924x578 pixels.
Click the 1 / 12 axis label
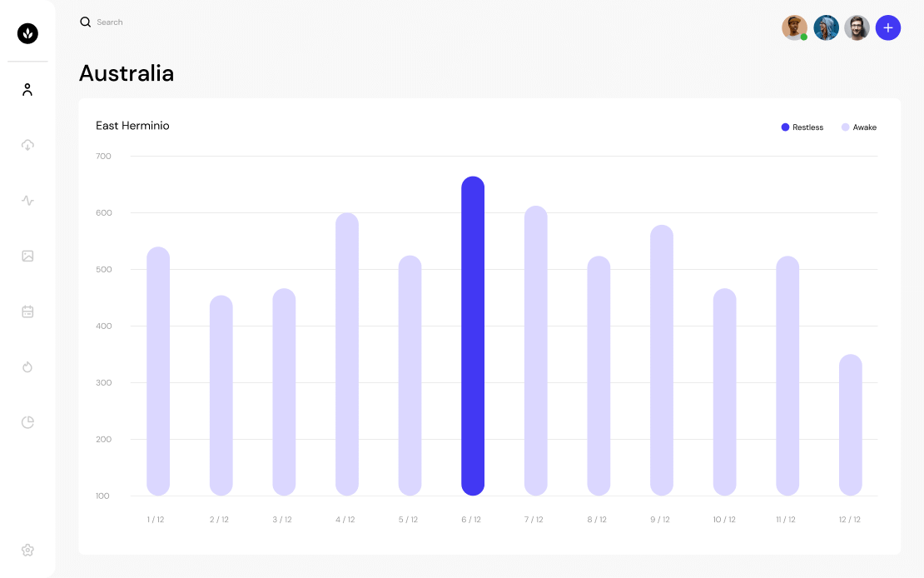[156, 520]
